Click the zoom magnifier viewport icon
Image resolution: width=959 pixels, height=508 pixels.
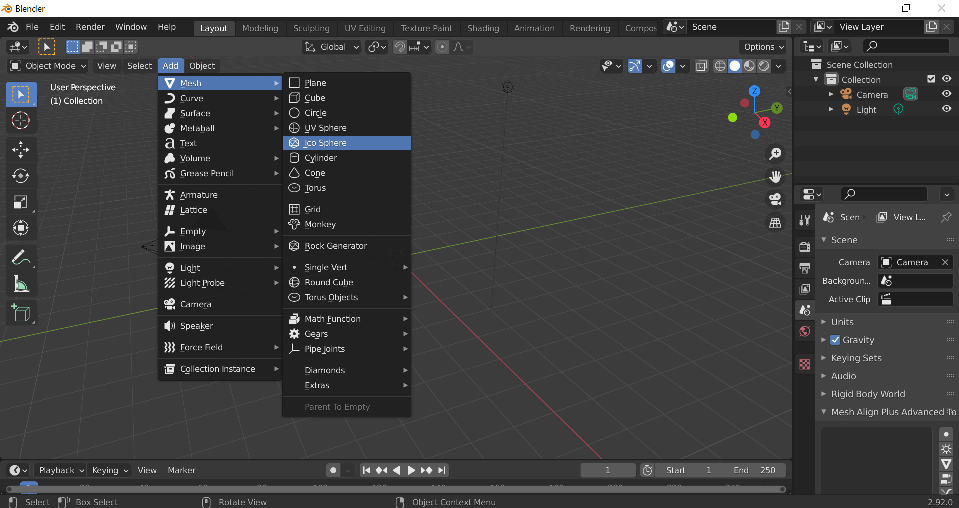click(x=775, y=153)
